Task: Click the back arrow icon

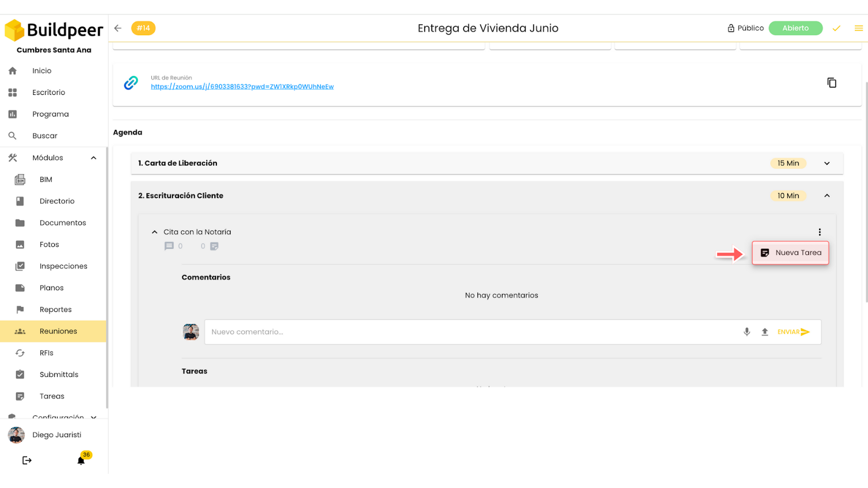Action: [x=118, y=28]
